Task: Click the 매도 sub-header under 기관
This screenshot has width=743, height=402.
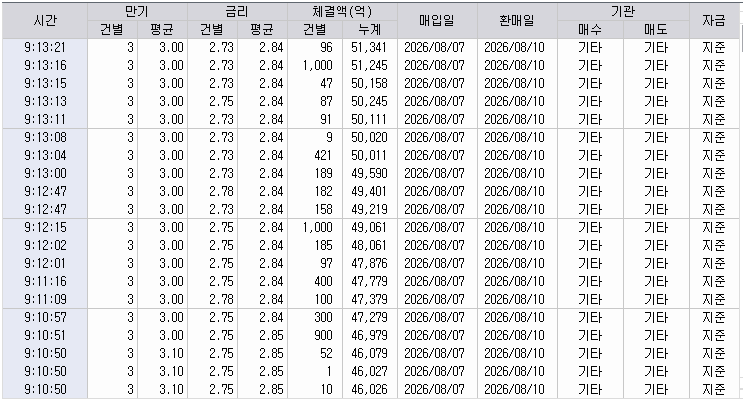Action: click(x=656, y=29)
